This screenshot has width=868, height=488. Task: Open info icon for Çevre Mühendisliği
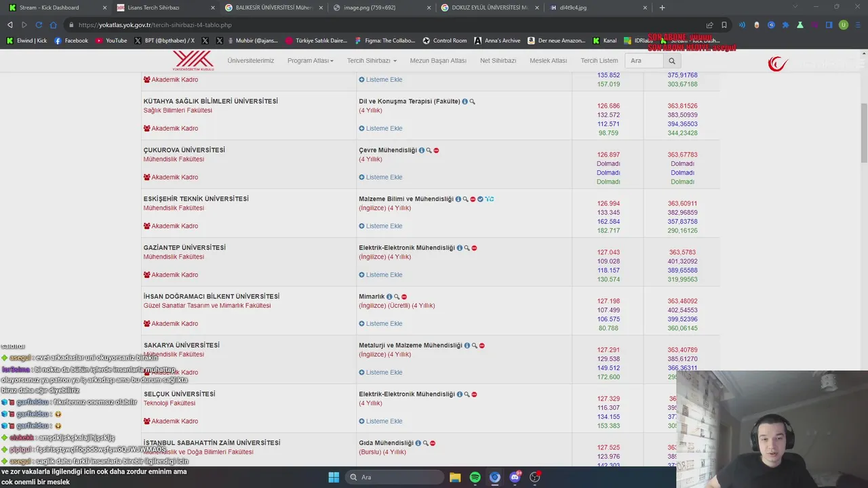[421, 150]
